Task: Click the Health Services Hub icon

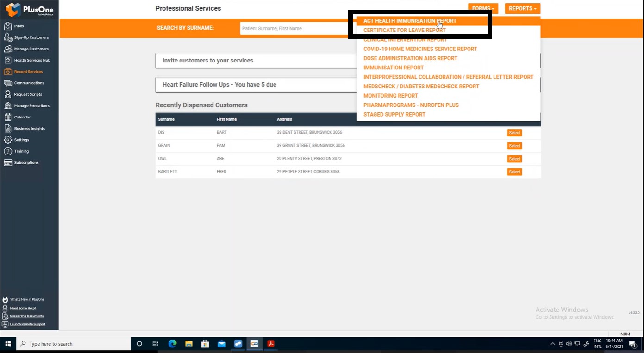Action: [7, 60]
